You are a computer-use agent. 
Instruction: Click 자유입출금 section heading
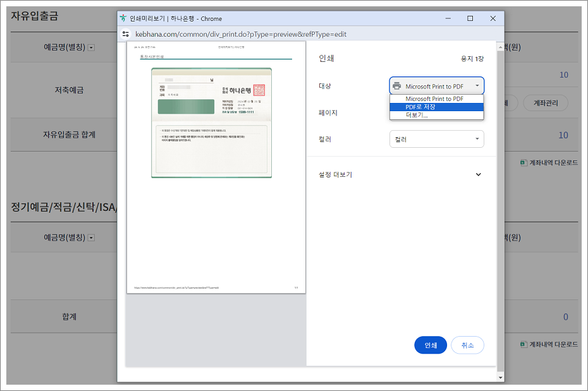(x=35, y=16)
